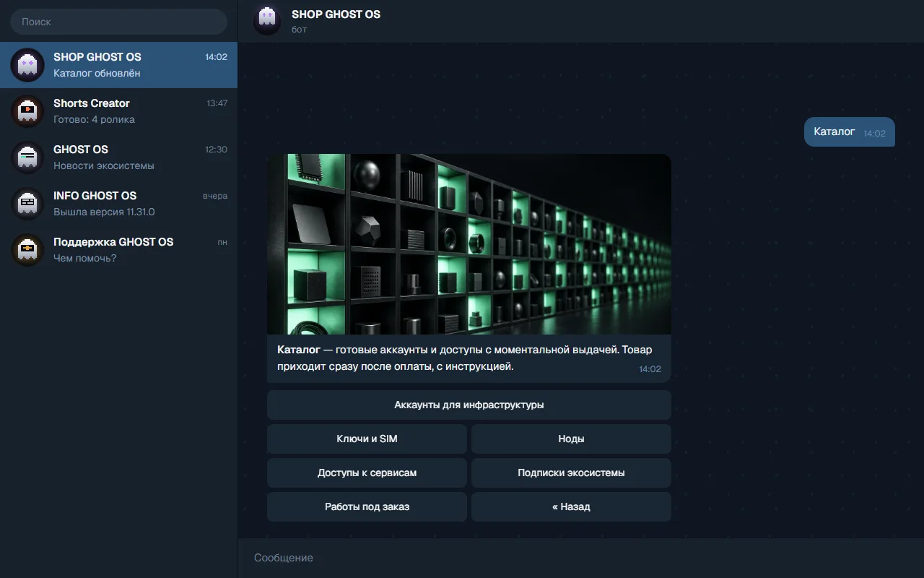This screenshot has width=924, height=578.
Task: Click the бот label under header title
Action: [299, 30]
